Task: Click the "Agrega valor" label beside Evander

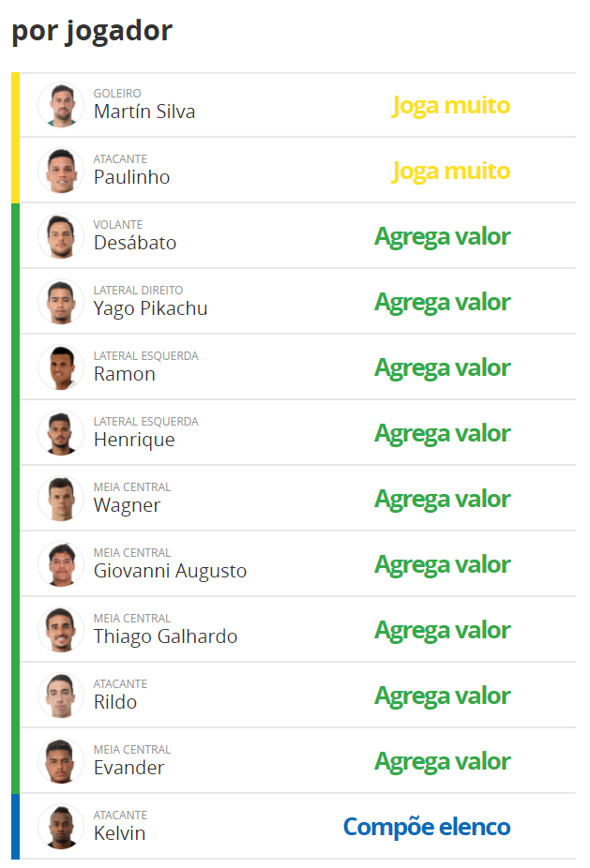Action: [x=442, y=761]
